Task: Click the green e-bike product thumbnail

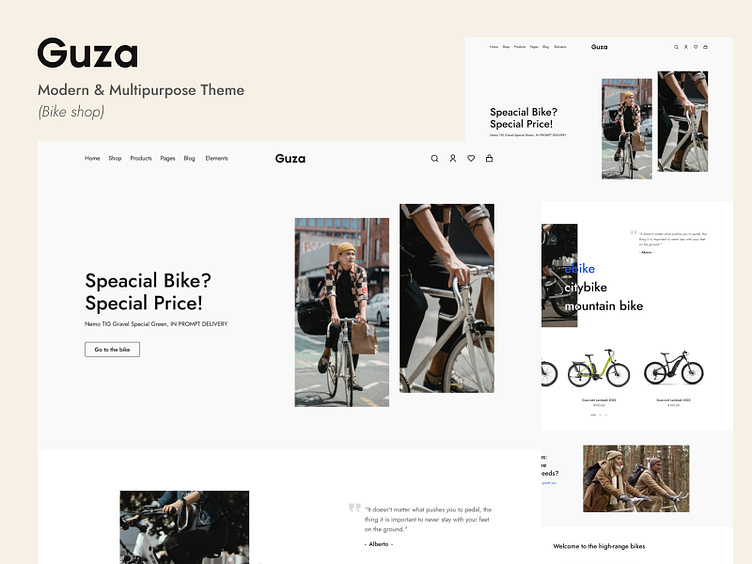Action: 599,368
